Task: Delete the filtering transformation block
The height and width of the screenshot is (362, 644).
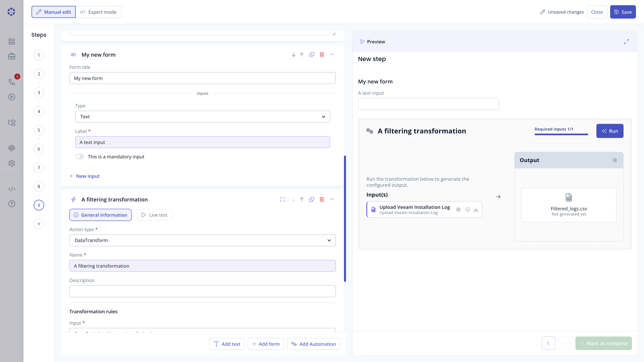Action: (322, 199)
